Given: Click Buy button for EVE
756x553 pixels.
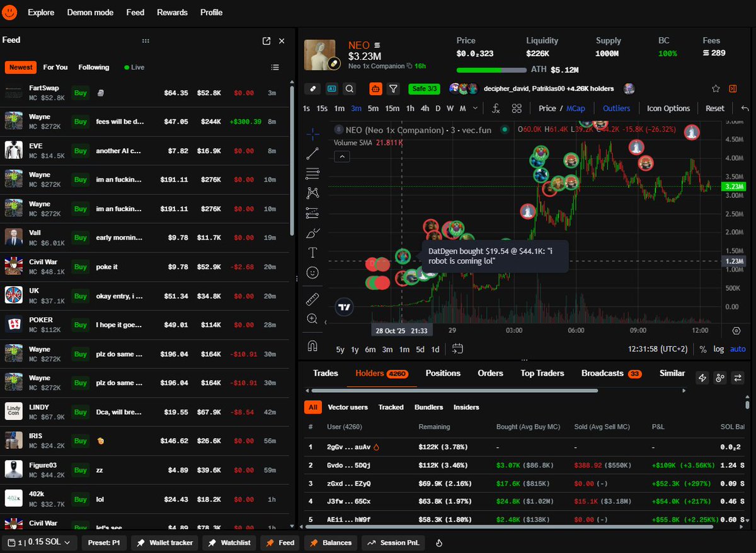Looking at the screenshot, I should point(81,151).
